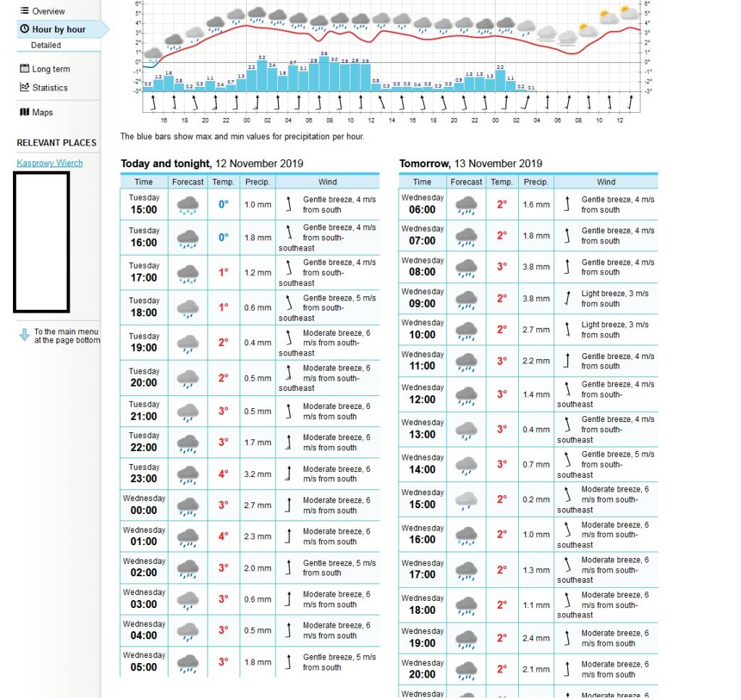The image size is (741, 700).
Task: Click the Temp. header in tomorrow's table
Action: pyautogui.click(x=501, y=182)
